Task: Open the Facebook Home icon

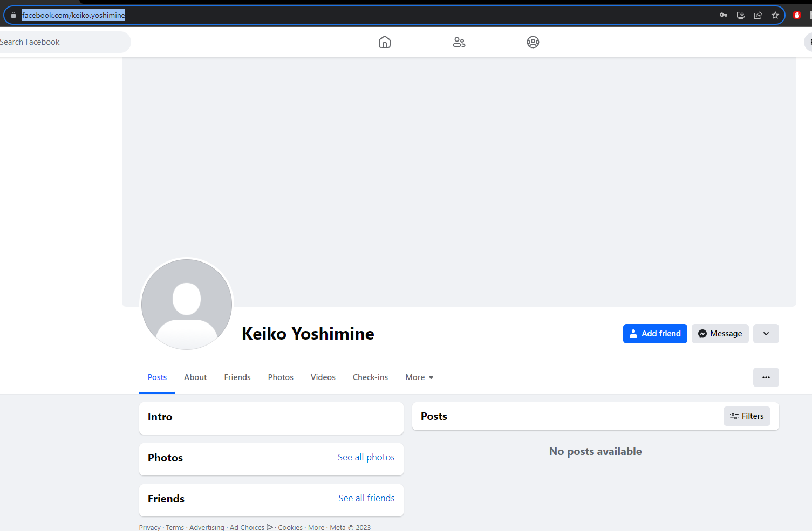Action: (385, 42)
